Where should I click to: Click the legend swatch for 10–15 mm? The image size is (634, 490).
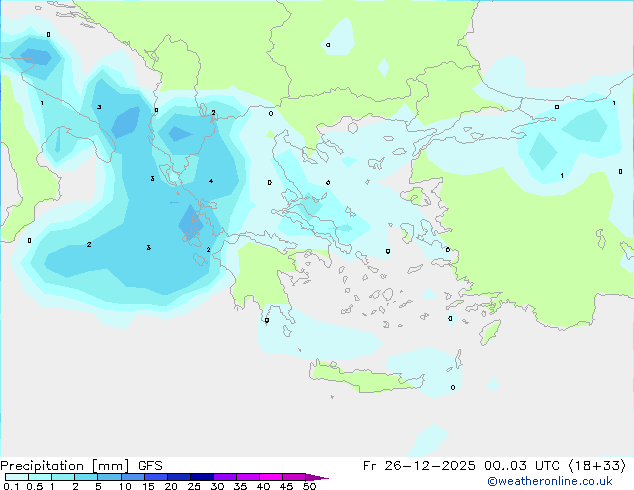133,477
